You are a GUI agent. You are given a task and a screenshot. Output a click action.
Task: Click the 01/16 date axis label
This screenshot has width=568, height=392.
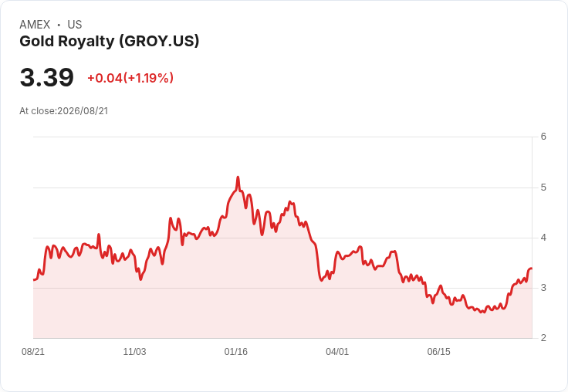(x=236, y=351)
